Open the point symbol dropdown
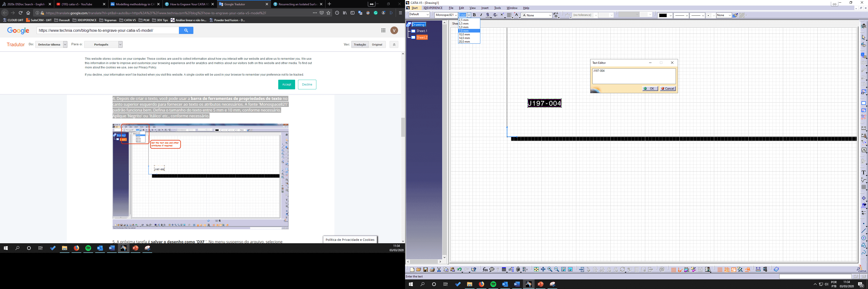 711,15
